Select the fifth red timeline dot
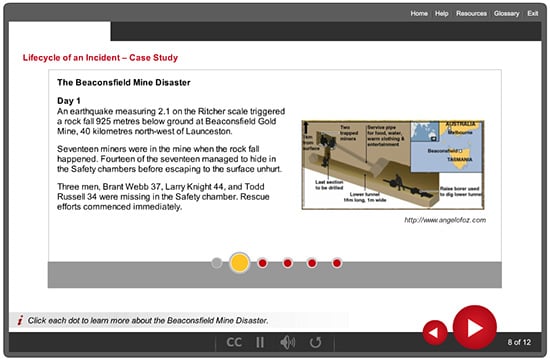550x362 pixels. click(x=312, y=263)
